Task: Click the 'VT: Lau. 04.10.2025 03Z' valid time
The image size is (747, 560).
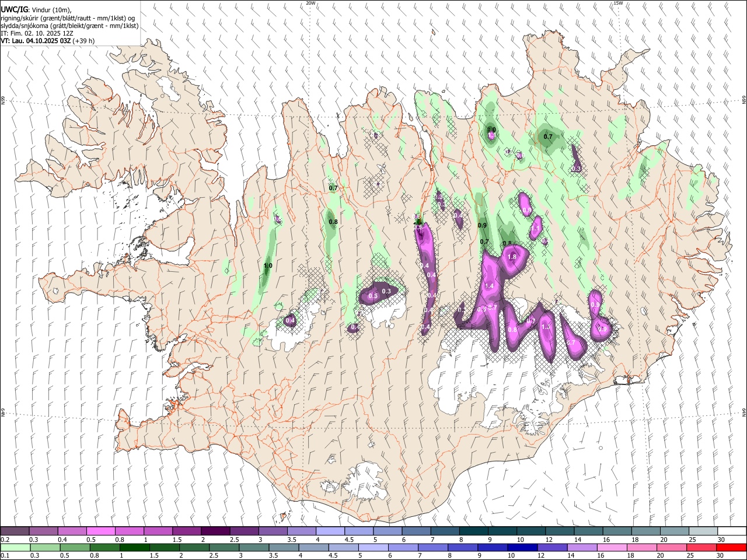Action: point(36,41)
